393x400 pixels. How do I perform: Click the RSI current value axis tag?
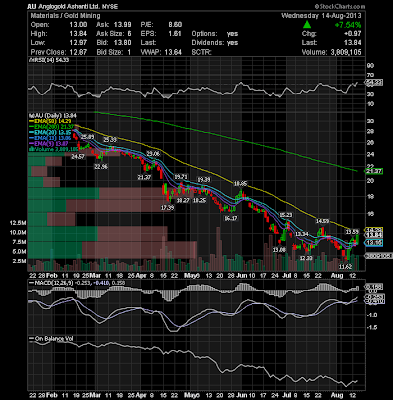point(374,82)
